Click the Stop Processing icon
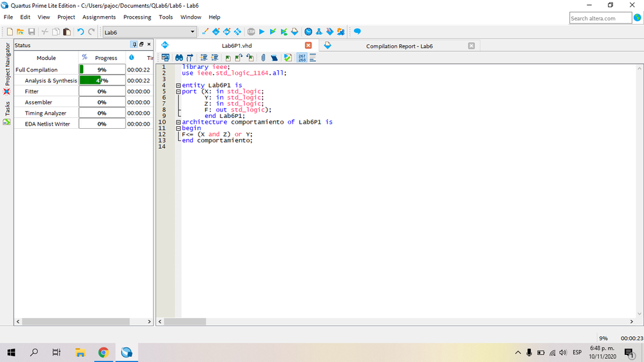Viewport: 644px width, 362px height. 251,32
